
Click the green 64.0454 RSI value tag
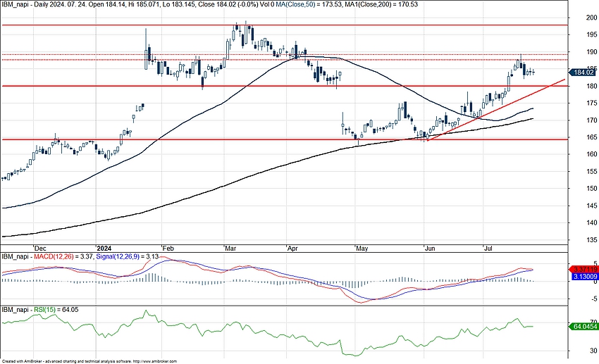583,327
